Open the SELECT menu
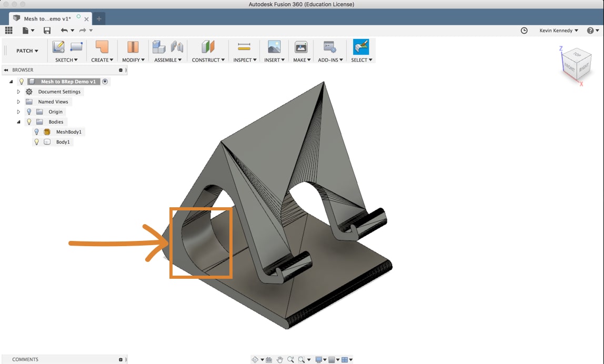This screenshot has width=604, height=364. (361, 60)
